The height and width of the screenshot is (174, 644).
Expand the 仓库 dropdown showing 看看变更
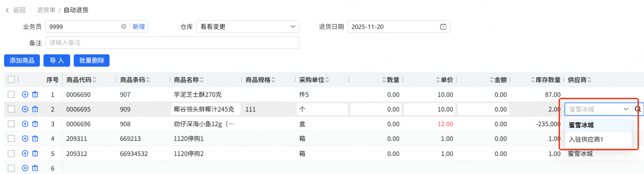pyautogui.click(x=293, y=27)
